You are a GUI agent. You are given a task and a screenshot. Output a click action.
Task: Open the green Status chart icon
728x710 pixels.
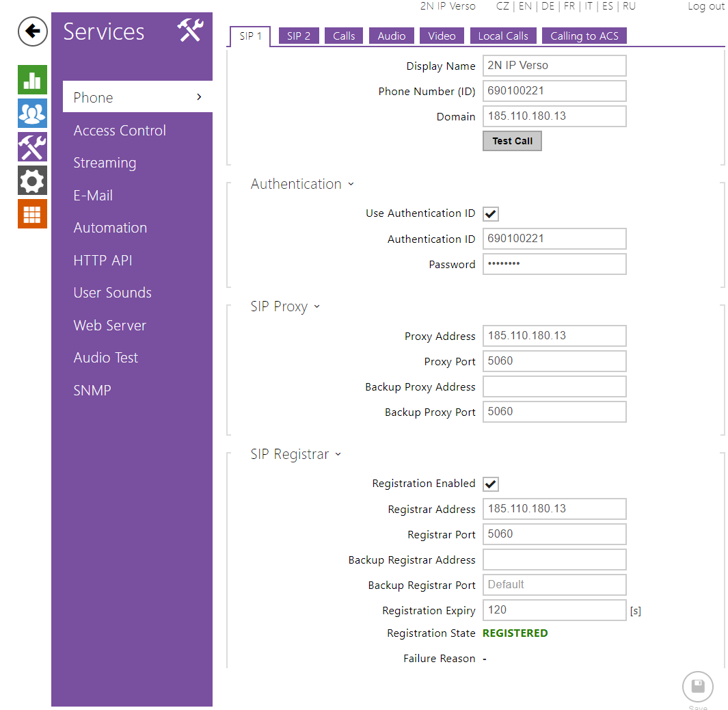point(32,80)
